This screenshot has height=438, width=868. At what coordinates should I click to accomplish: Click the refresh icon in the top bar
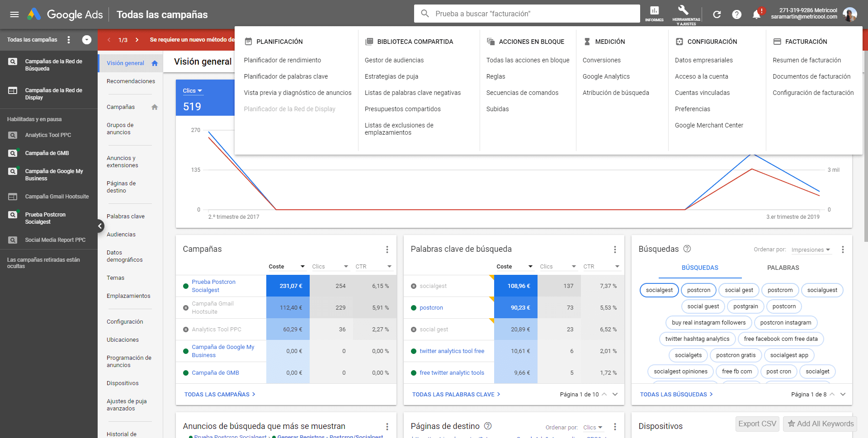click(x=717, y=14)
